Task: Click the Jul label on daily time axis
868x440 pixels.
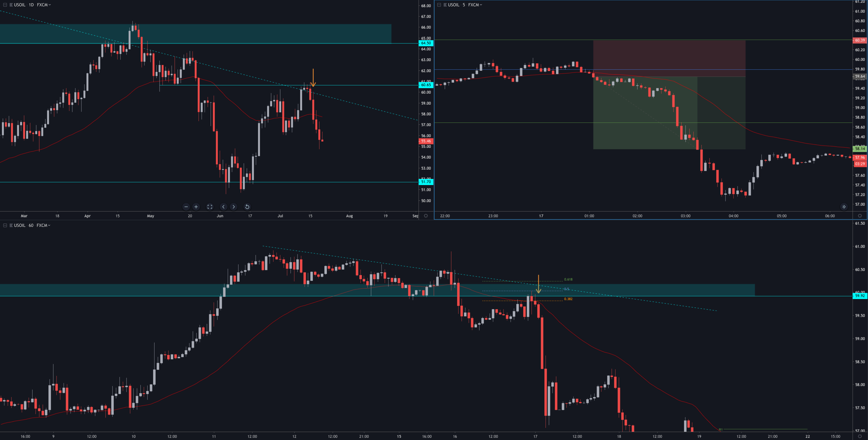Action: pyautogui.click(x=280, y=216)
